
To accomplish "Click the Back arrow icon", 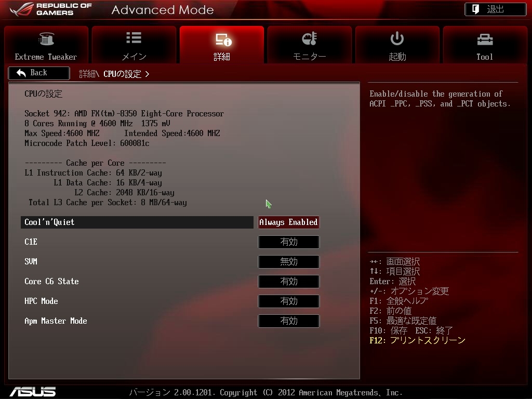I will click(x=21, y=73).
